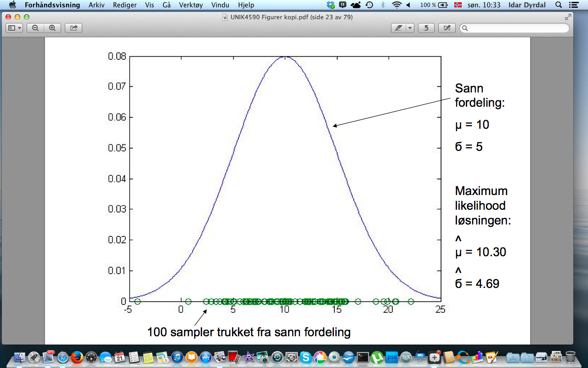Open System Preferences gear in dock

pos(292,357)
